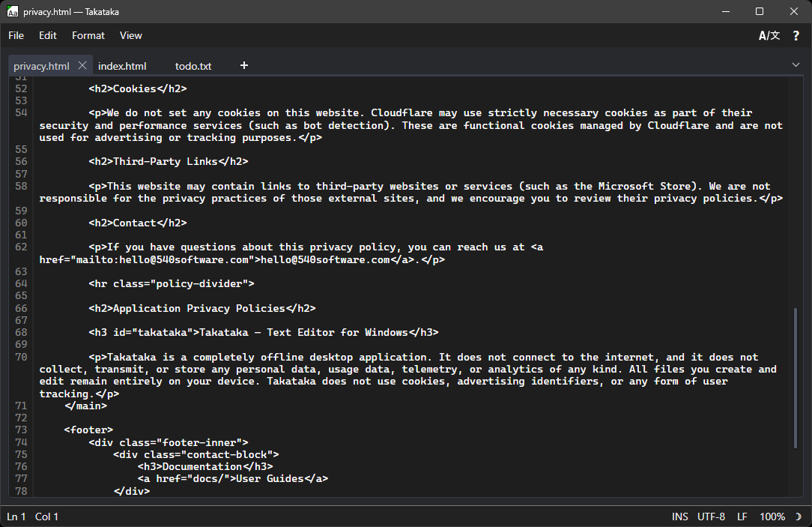
Task: Click line number 70 in gutter
Action: [21, 357]
